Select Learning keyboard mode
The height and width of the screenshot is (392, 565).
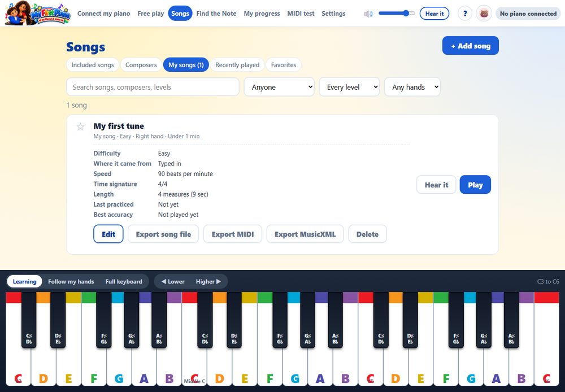pos(24,282)
